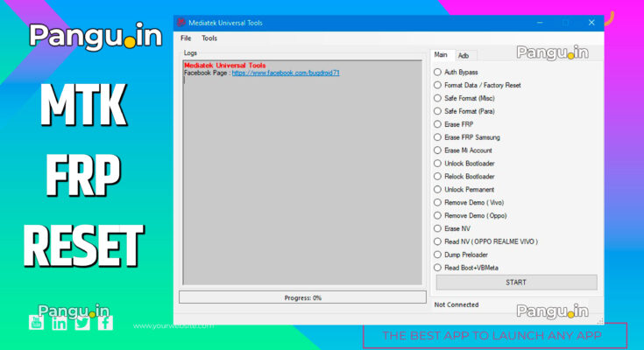This screenshot has height=350, width=644.
Task: Open the Tools menu
Action: pyautogui.click(x=209, y=38)
